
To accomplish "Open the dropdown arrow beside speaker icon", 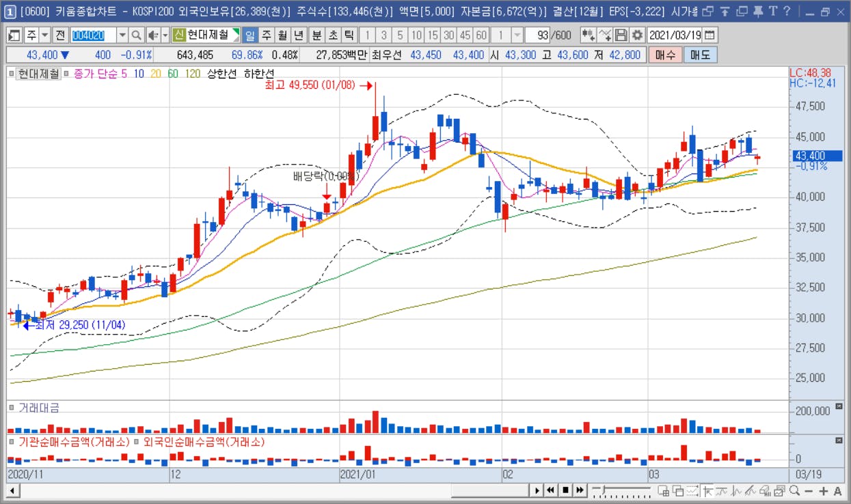I will 165,36.
